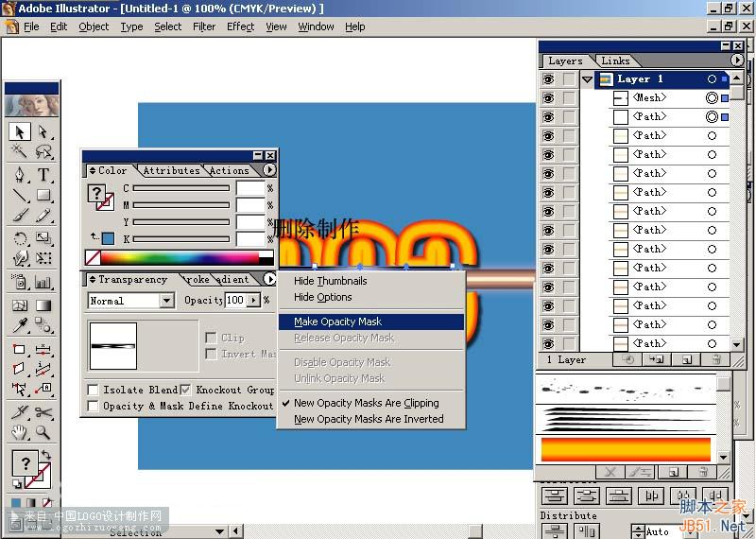Screen dimensions: 756x539
Task: Enable Opacity & Mask Define Knockout checkbox
Action: [x=93, y=406]
